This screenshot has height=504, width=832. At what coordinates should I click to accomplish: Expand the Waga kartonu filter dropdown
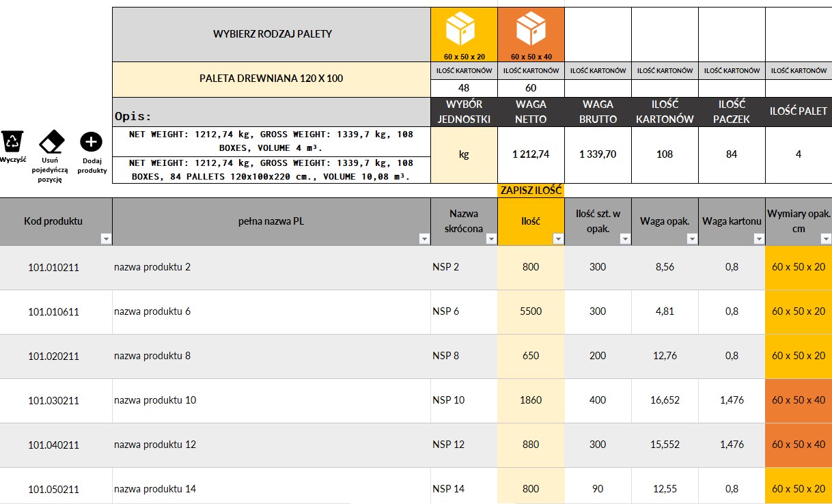pos(759,238)
